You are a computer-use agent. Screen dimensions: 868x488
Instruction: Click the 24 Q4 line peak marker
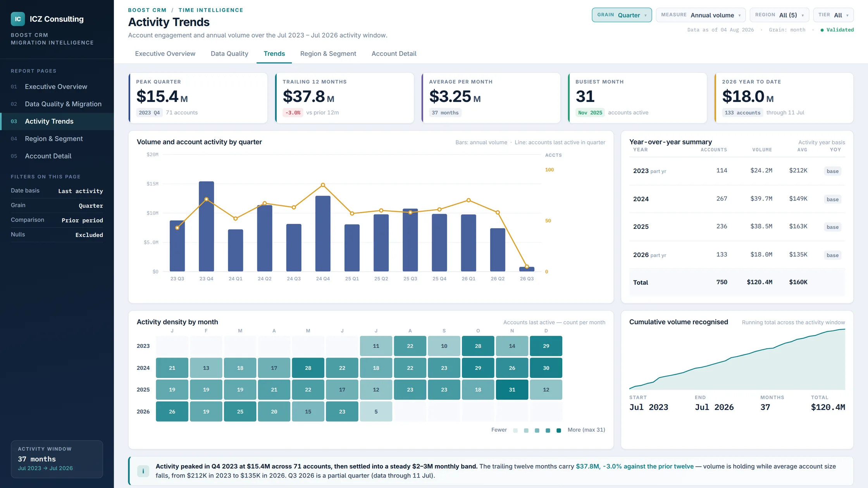[323, 185]
